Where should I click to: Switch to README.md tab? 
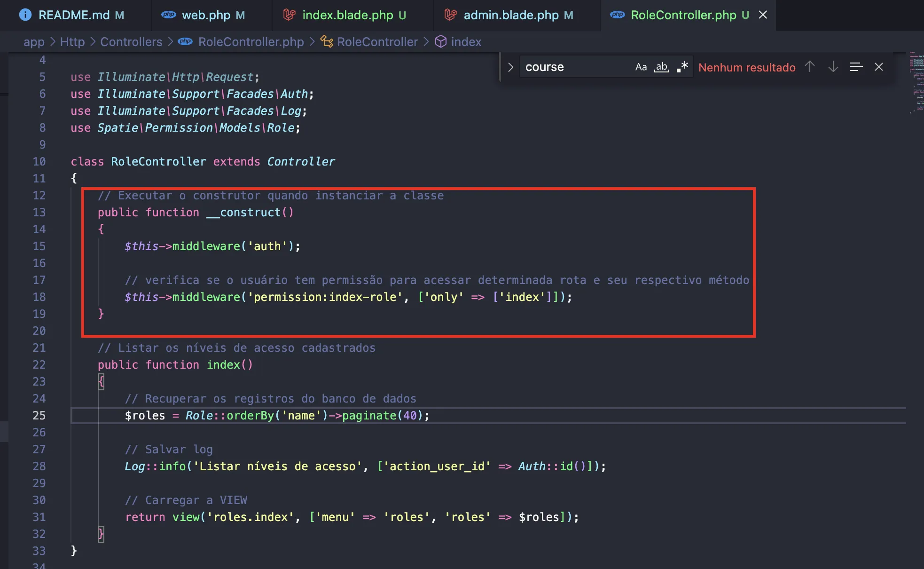pyautogui.click(x=74, y=15)
